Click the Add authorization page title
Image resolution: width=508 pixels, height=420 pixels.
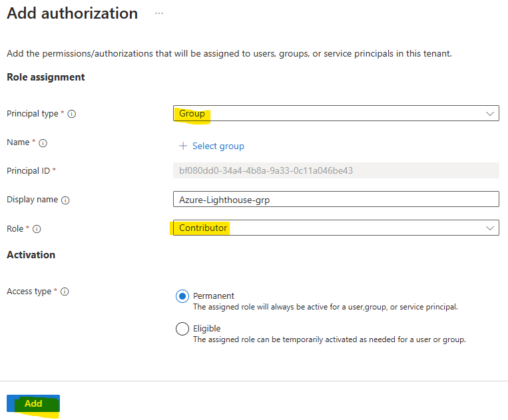(x=73, y=13)
